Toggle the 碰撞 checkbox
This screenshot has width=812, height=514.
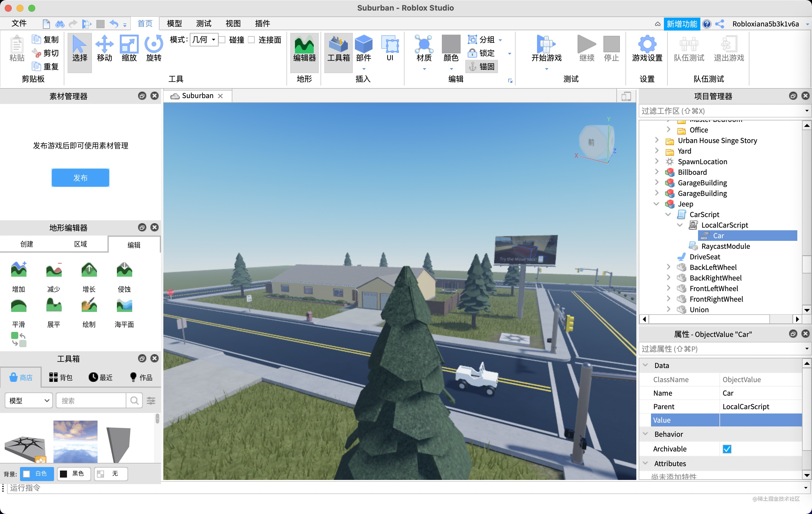222,40
